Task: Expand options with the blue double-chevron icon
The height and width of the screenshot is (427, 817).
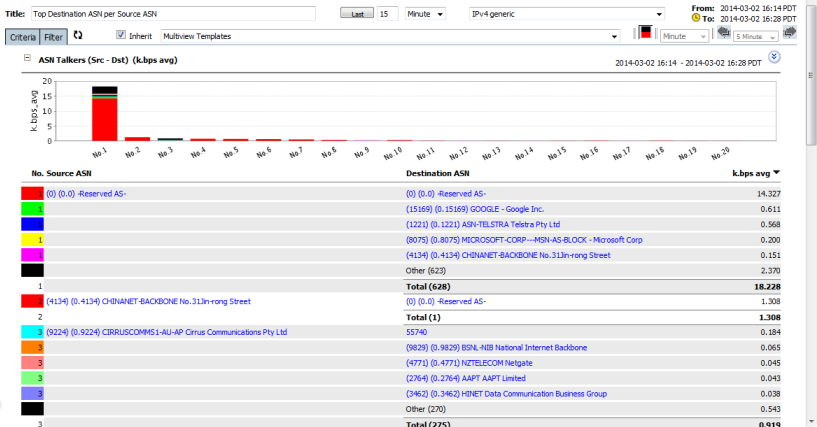Action: point(774,57)
